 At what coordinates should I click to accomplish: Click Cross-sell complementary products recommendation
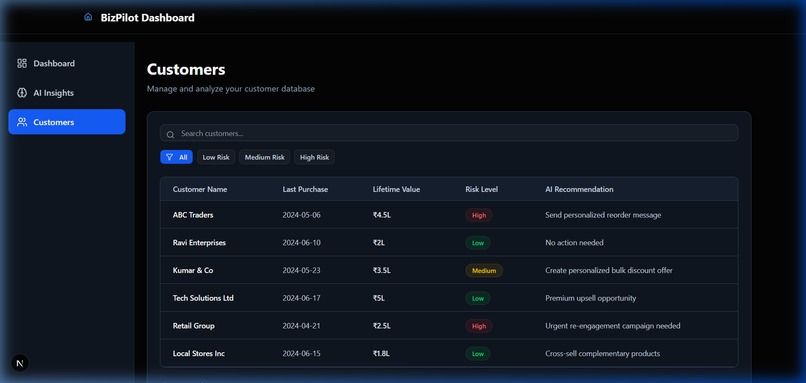point(602,354)
